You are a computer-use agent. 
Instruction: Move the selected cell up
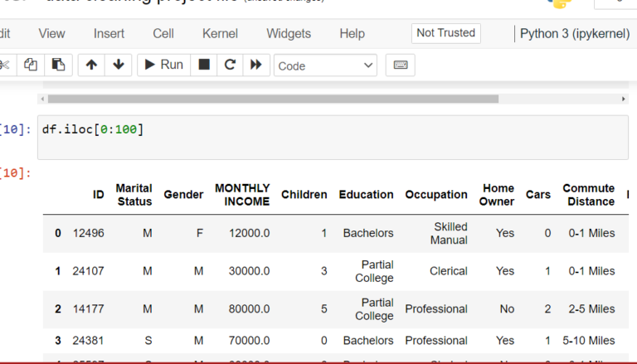click(x=91, y=65)
